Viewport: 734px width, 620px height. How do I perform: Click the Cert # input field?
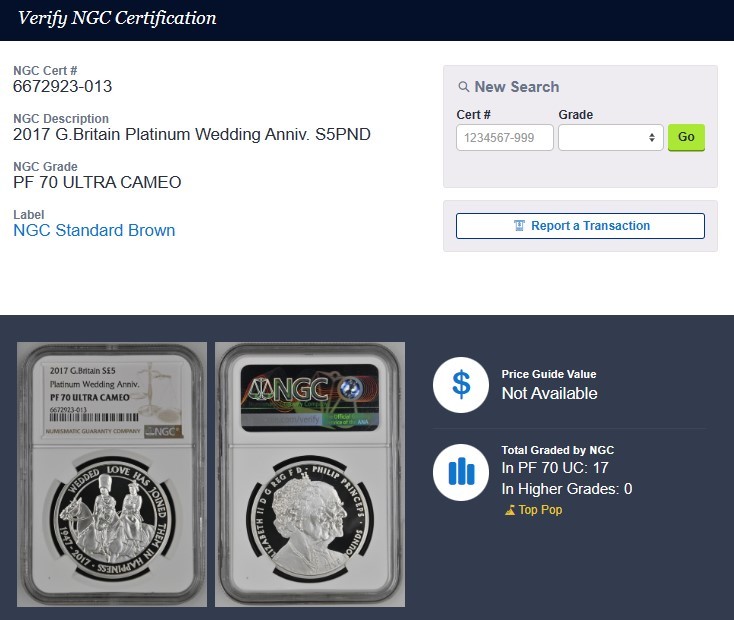click(505, 137)
